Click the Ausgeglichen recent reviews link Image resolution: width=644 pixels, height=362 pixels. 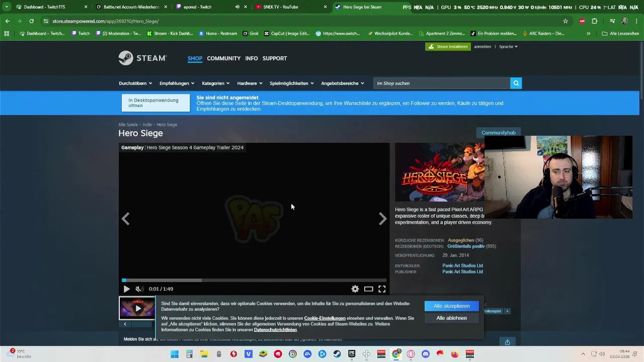[461, 240]
